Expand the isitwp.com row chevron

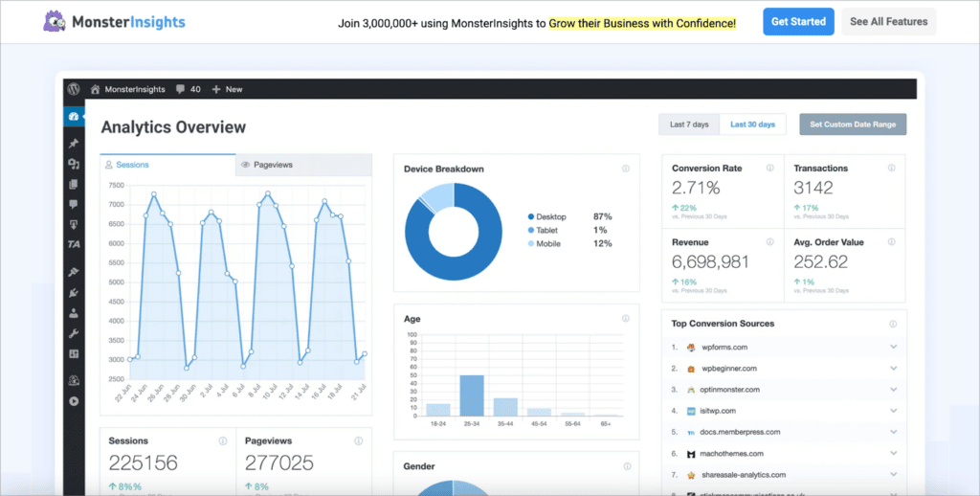(x=894, y=411)
